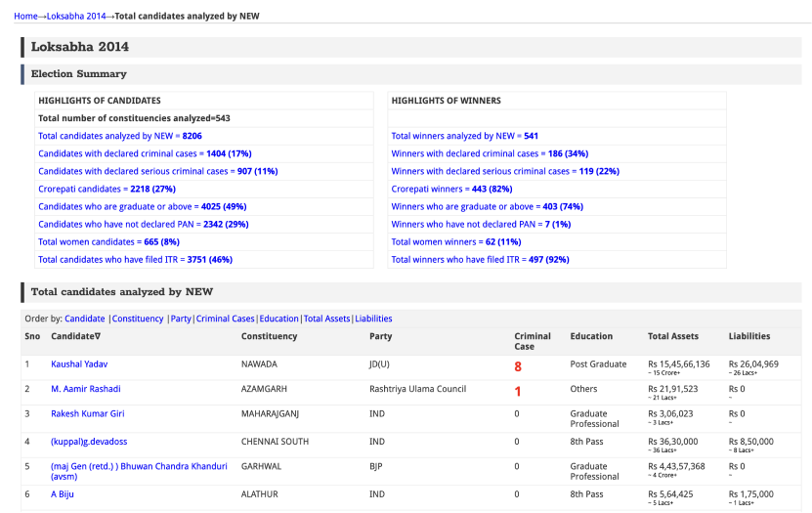Click the Election Summary section heading

79,74
